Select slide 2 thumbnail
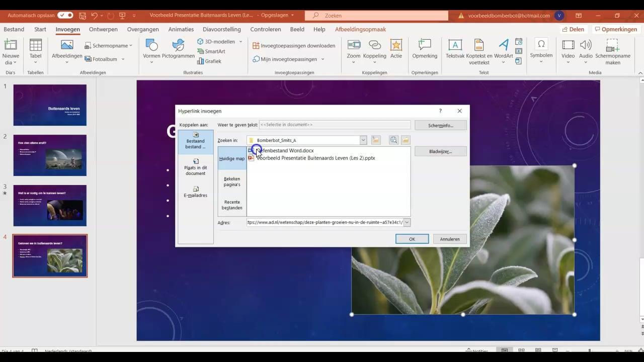 click(x=50, y=155)
